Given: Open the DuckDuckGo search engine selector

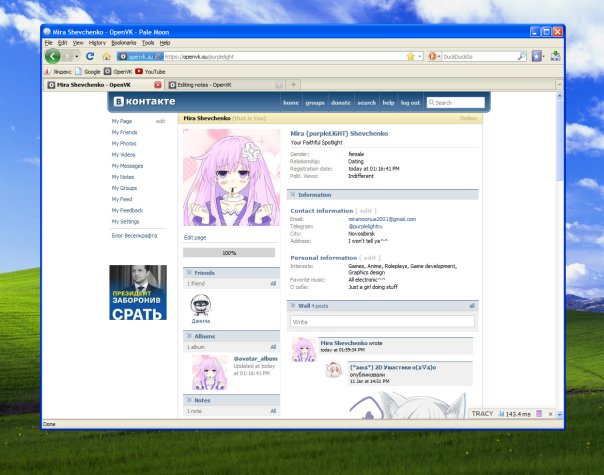Looking at the screenshot, I should 434,57.
